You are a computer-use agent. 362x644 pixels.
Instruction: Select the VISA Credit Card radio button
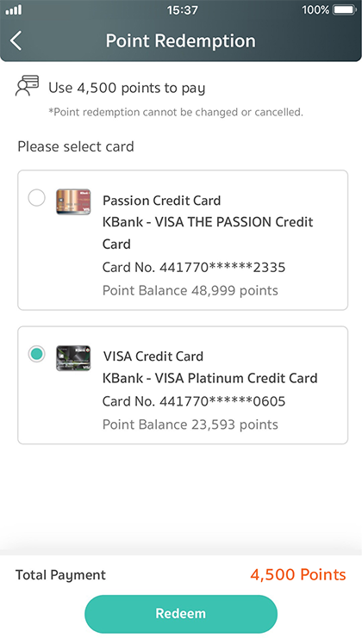point(36,354)
